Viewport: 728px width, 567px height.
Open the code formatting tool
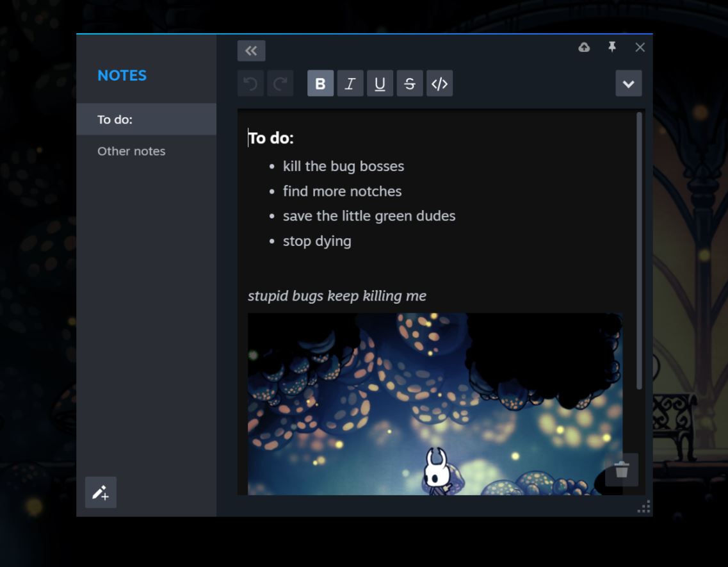click(x=439, y=83)
